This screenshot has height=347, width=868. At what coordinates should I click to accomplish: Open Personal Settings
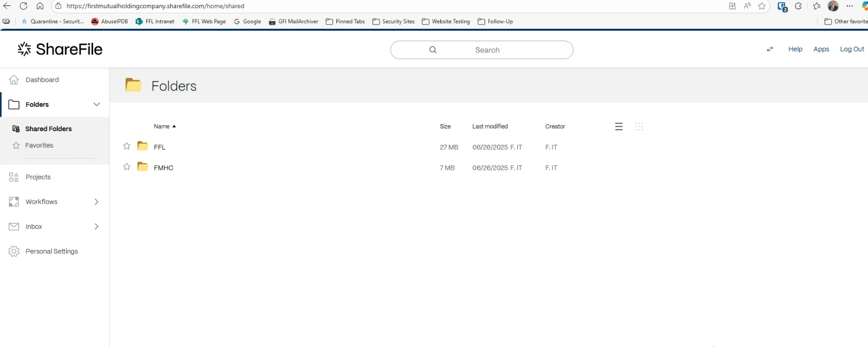tap(51, 252)
